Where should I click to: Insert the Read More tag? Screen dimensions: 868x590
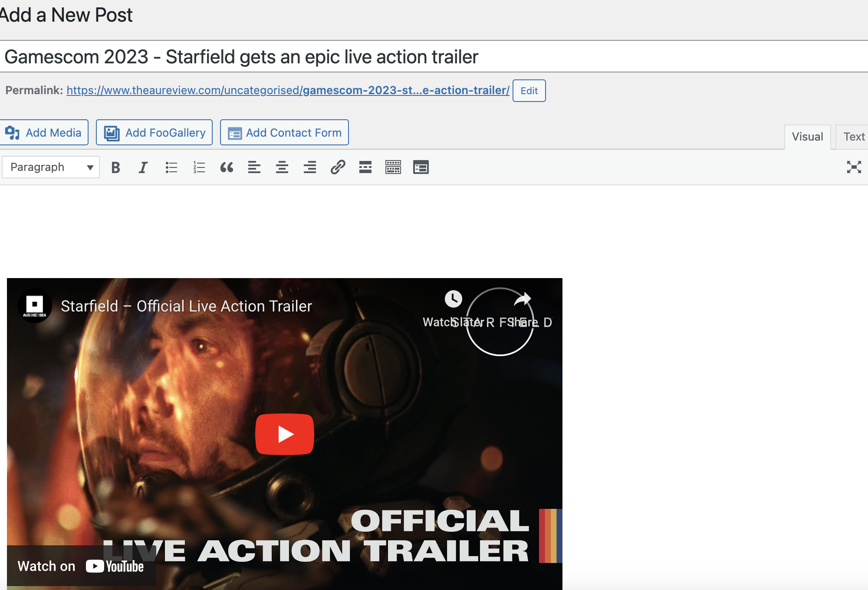[x=365, y=167]
